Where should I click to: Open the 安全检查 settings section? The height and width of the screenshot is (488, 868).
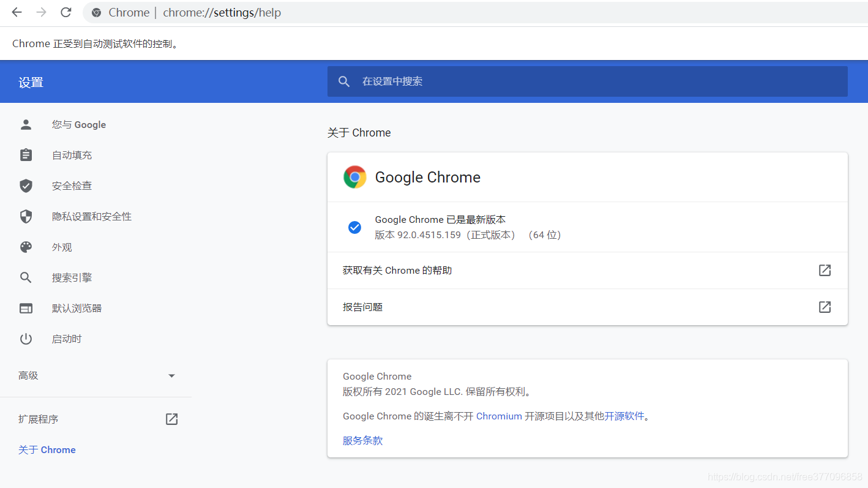[72, 186]
